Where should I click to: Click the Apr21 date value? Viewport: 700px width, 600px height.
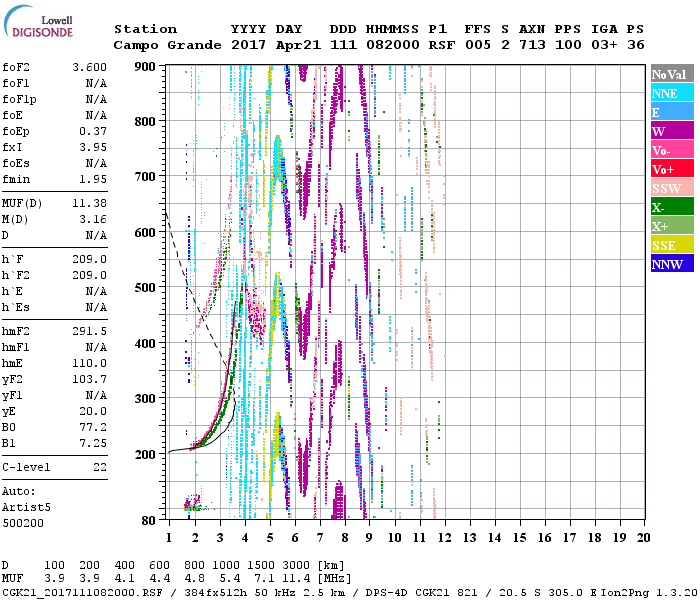[298, 45]
